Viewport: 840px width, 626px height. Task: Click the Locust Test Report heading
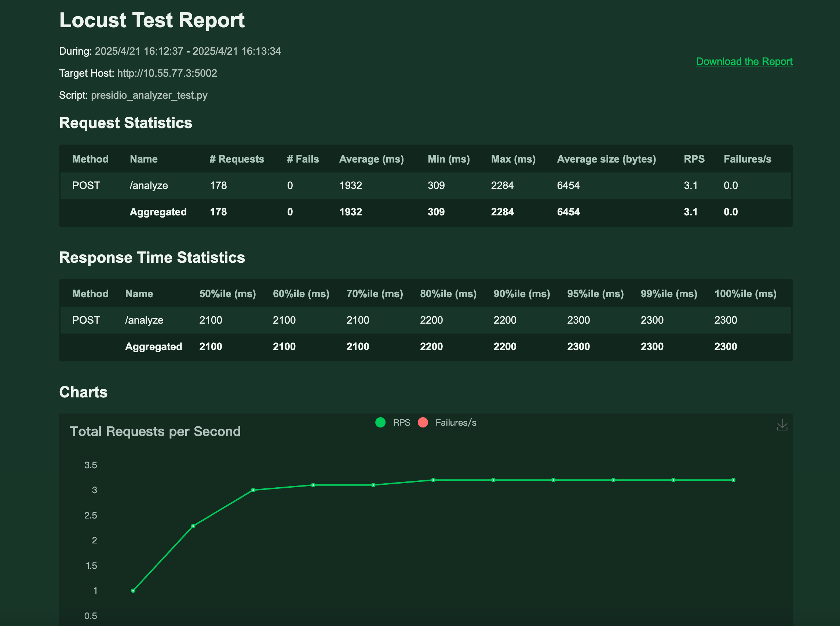[152, 20]
